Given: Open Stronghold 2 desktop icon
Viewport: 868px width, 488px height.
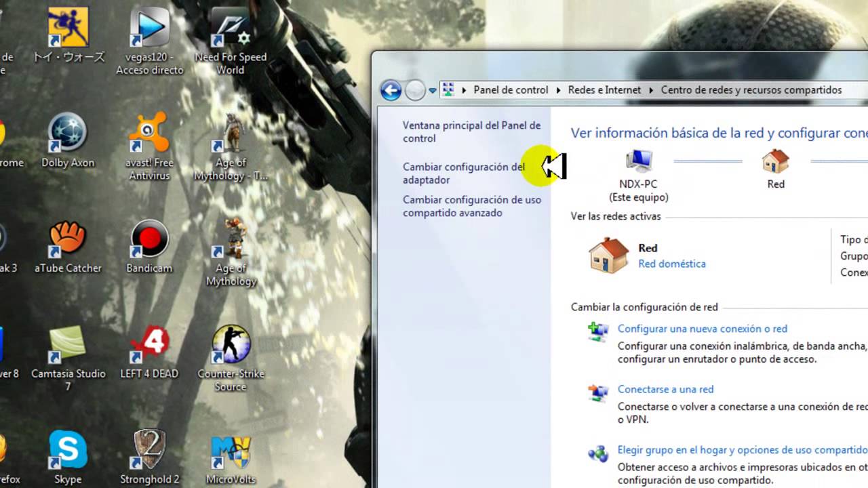Looking at the screenshot, I should click(x=149, y=457).
